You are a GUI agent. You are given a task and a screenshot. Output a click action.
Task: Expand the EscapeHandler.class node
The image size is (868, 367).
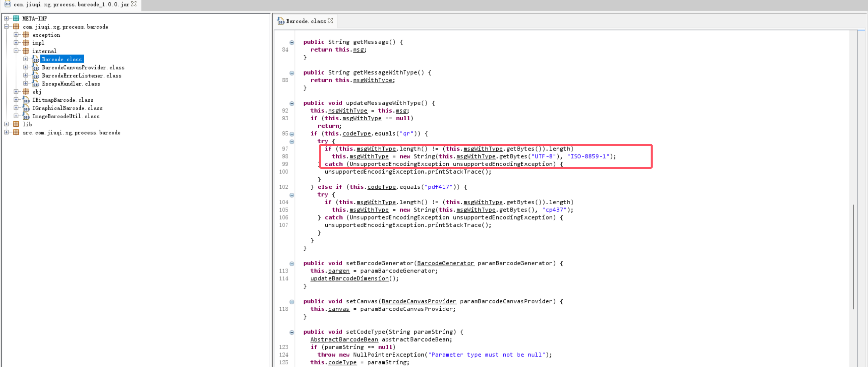(x=25, y=83)
